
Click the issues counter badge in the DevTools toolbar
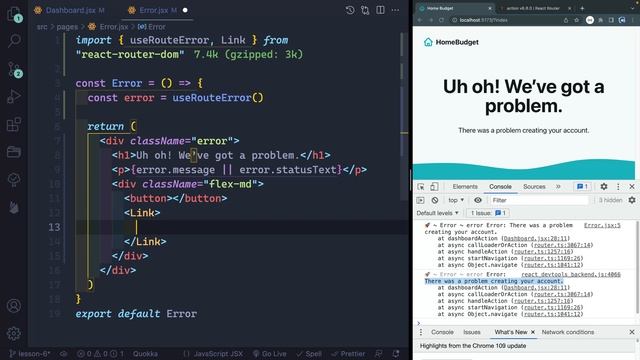[x=582, y=187]
